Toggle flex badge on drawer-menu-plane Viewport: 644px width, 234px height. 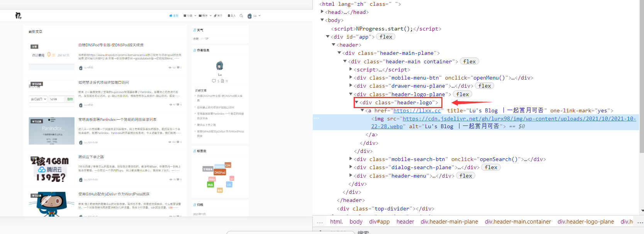tap(485, 86)
